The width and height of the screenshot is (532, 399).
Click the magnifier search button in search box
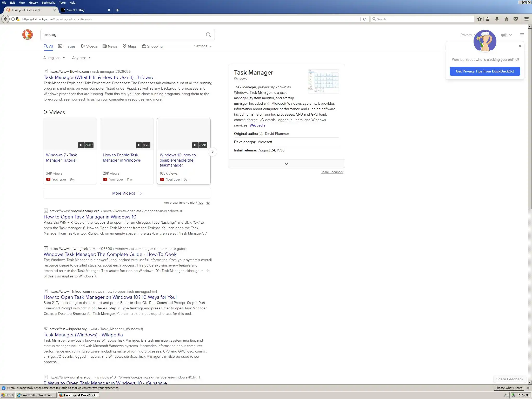[x=208, y=35]
